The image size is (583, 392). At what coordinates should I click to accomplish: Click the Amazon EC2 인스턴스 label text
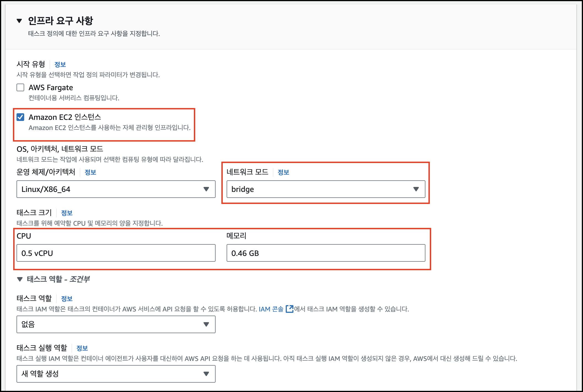pyautogui.click(x=65, y=117)
